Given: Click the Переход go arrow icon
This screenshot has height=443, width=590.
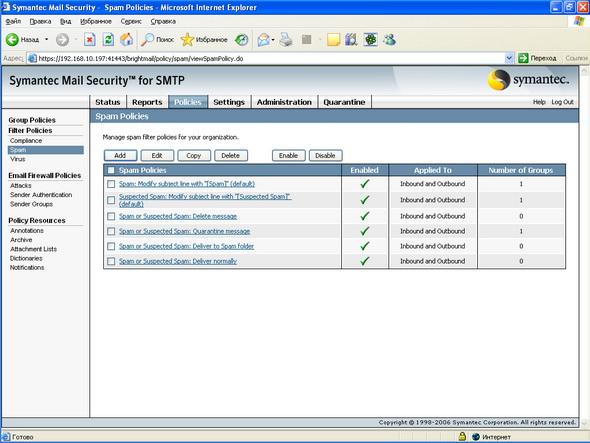Looking at the screenshot, I should pyautogui.click(x=523, y=58).
